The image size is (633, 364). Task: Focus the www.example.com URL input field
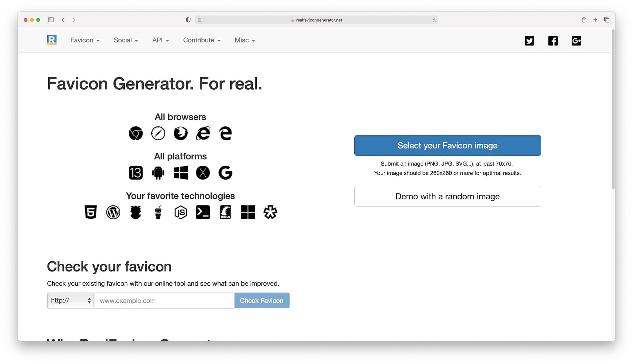(x=164, y=301)
